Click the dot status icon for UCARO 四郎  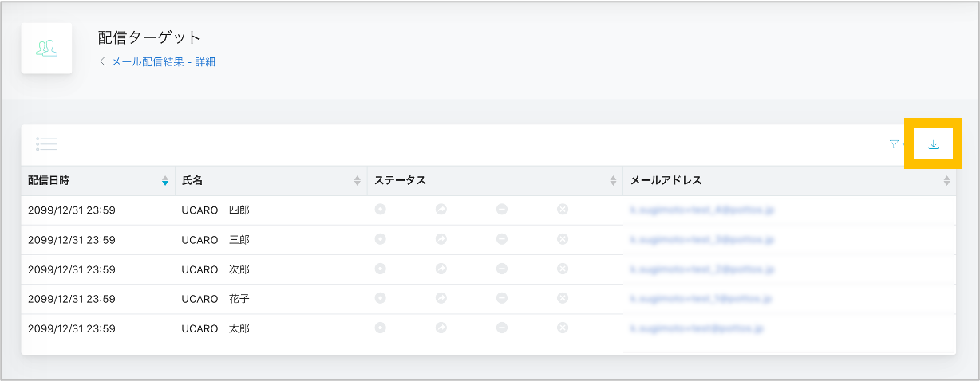pos(381,210)
